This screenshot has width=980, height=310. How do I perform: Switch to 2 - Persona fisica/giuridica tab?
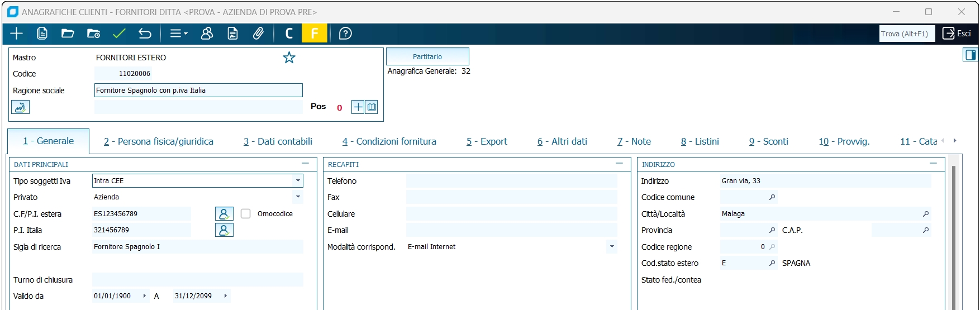point(159,141)
